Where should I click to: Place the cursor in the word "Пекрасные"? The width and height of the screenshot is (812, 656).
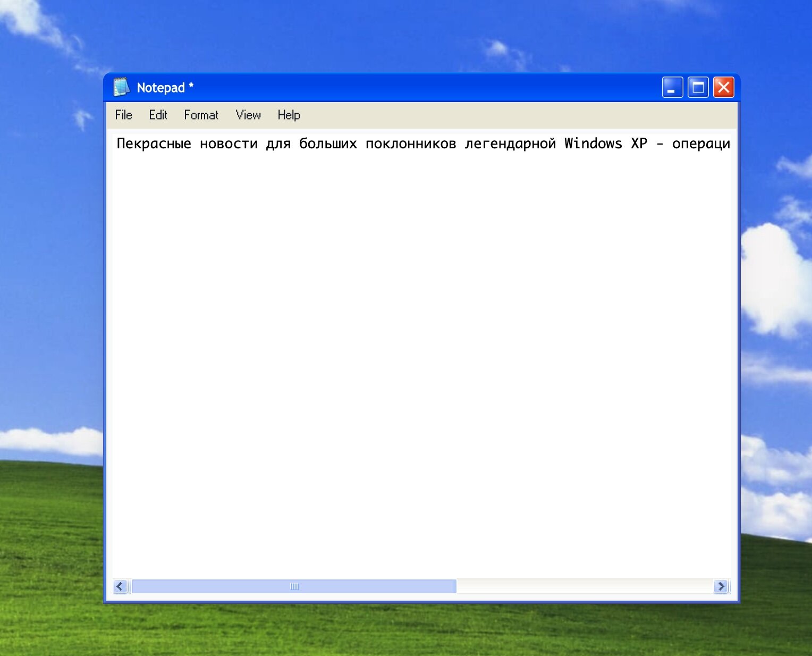click(x=154, y=144)
